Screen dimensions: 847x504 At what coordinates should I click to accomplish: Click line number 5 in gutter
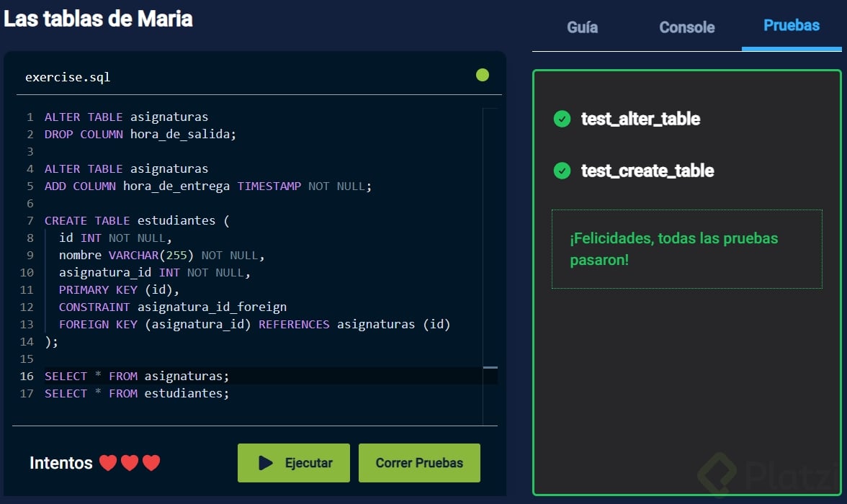pos(30,186)
